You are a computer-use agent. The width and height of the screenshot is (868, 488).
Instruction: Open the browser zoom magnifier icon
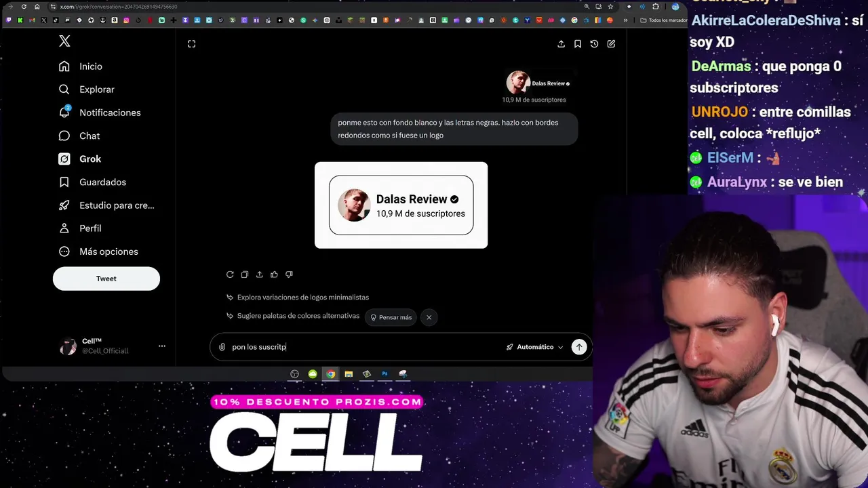[587, 7]
